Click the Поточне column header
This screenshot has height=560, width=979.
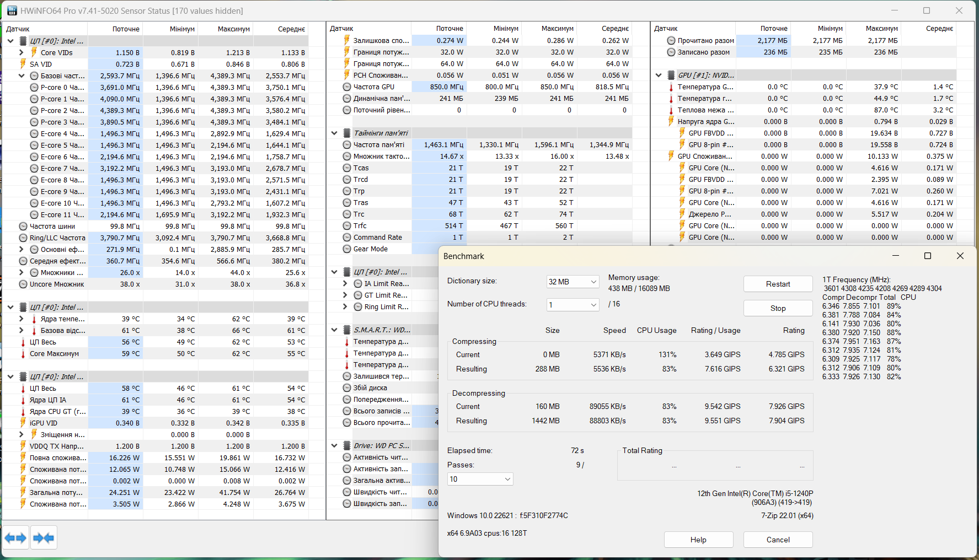coord(125,29)
